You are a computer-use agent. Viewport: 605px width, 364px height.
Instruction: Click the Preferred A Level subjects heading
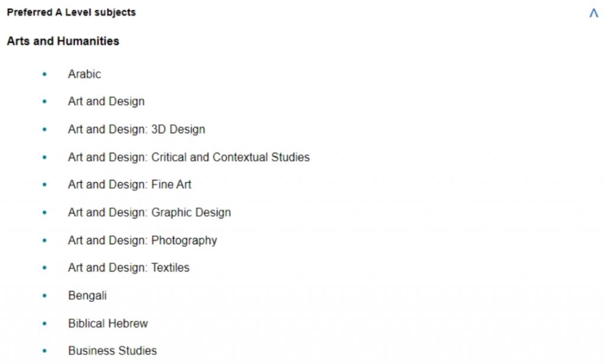pyautogui.click(x=71, y=12)
